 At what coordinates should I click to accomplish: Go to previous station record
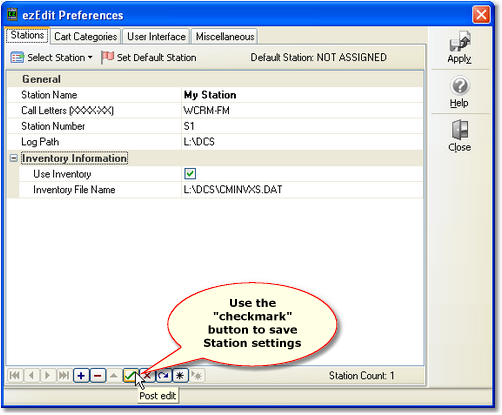pos(31,376)
